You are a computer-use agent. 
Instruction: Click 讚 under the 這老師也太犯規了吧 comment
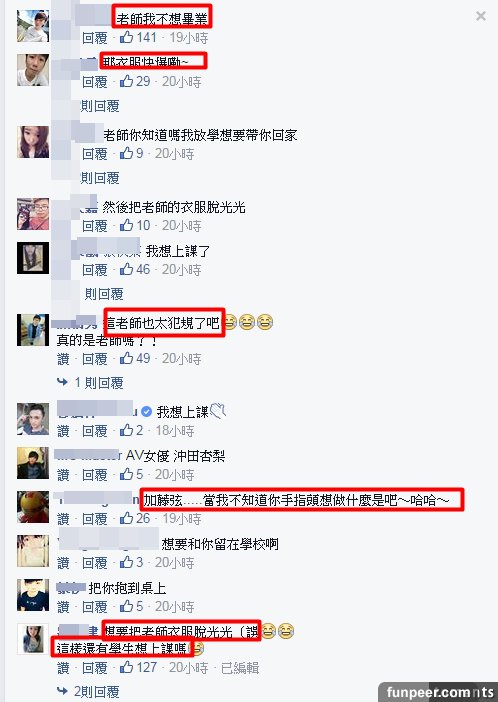(x=63, y=359)
